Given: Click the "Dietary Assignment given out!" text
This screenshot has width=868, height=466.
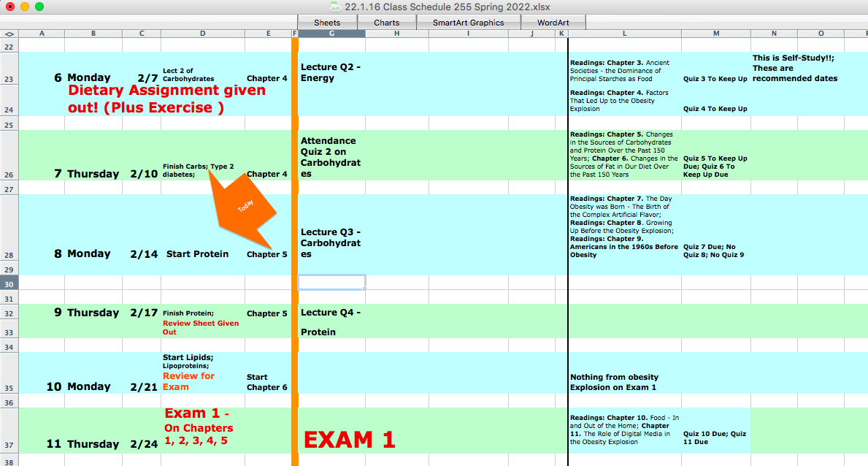Looking at the screenshot, I should pyautogui.click(x=145, y=99).
